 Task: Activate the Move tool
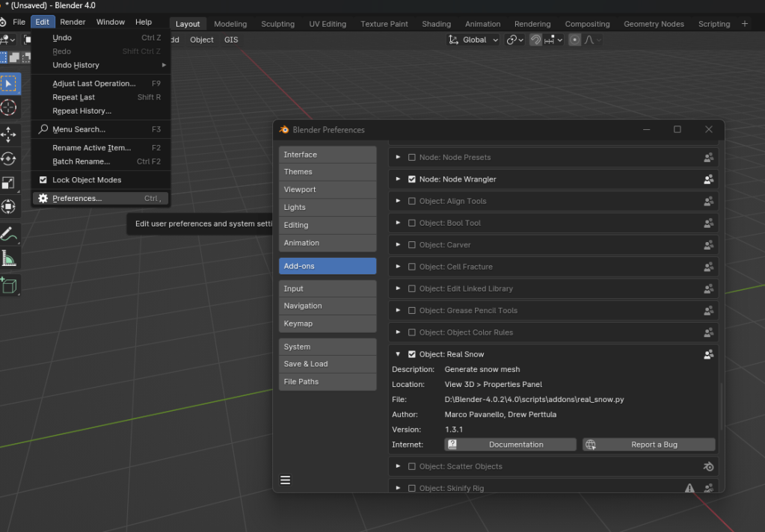9,134
